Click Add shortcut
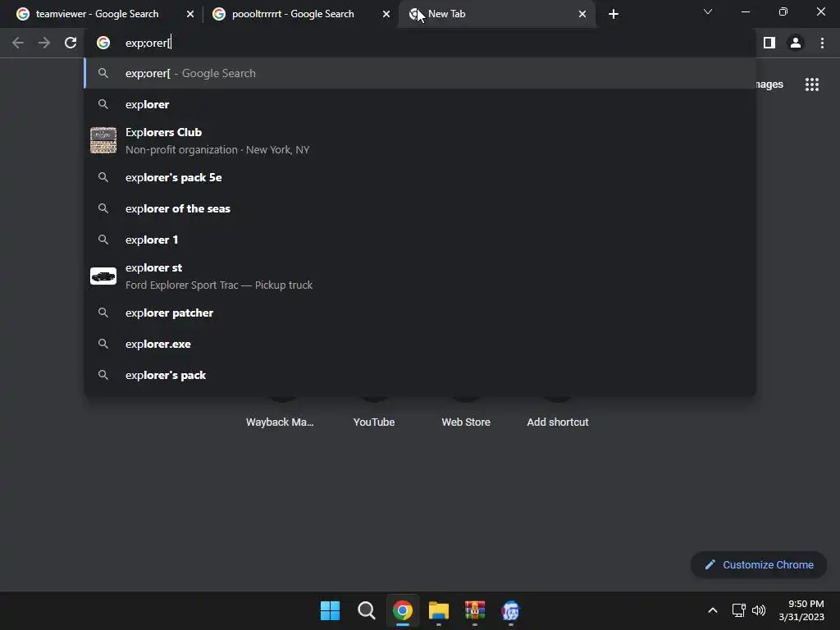The image size is (840, 630). click(x=558, y=422)
